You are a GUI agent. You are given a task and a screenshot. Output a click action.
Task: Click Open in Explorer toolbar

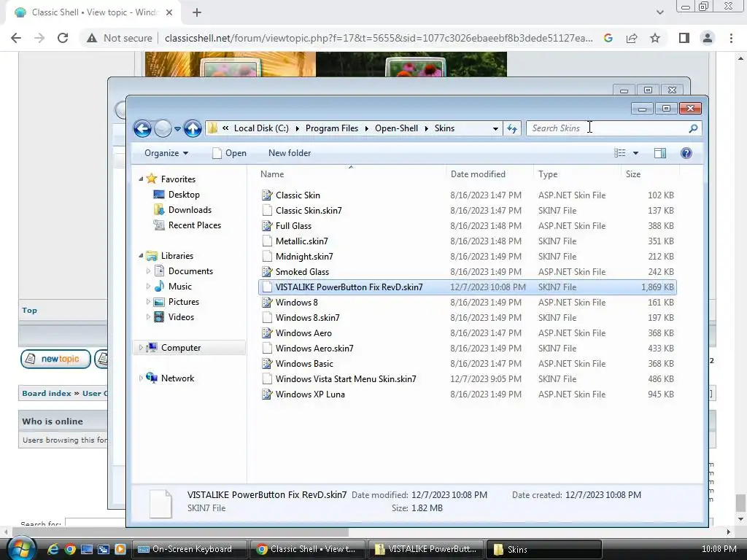[230, 153]
